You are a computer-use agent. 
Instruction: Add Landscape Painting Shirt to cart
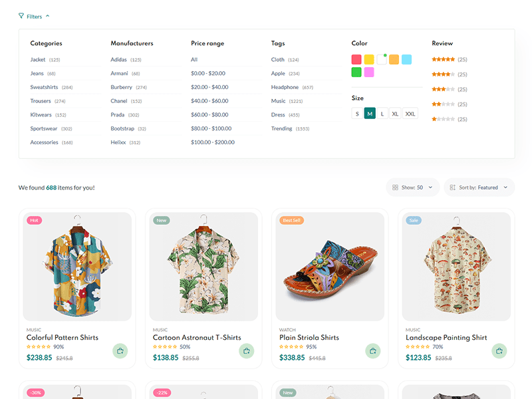click(x=499, y=350)
